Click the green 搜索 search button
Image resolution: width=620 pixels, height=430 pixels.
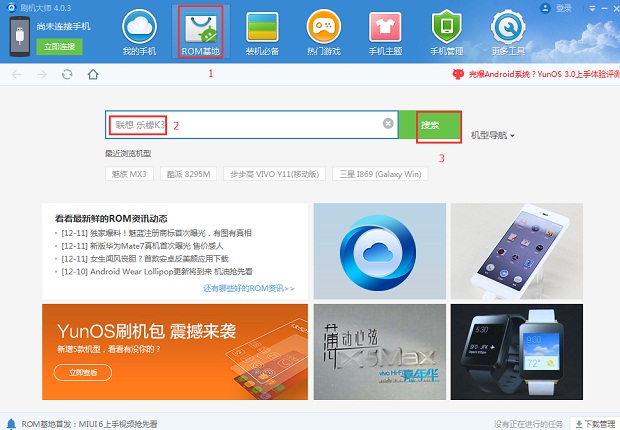[430, 125]
